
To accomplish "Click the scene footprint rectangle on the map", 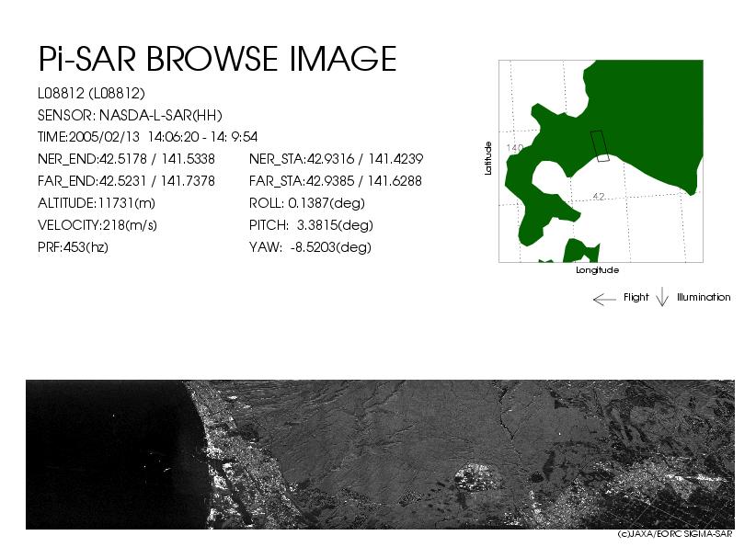I will click(600, 146).
